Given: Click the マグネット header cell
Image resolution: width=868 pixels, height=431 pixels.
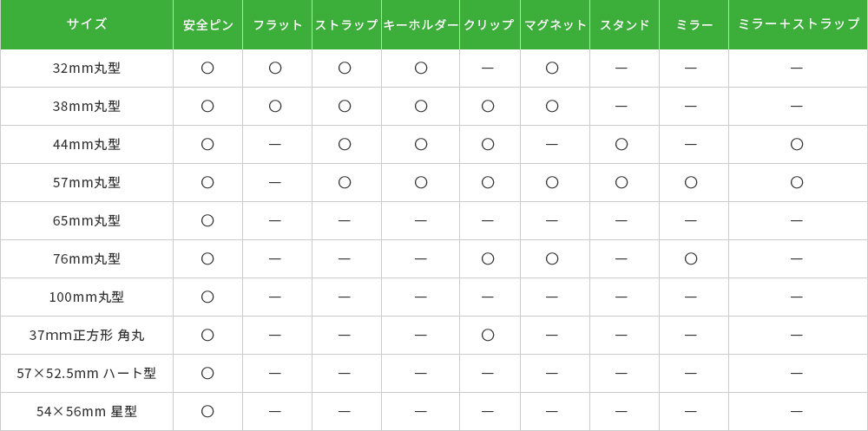Looking at the screenshot, I should point(556,25).
